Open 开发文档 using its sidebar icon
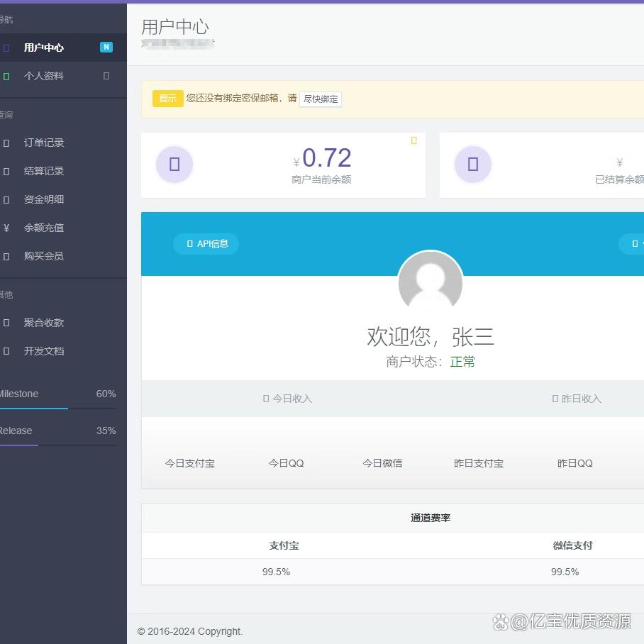 9,351
